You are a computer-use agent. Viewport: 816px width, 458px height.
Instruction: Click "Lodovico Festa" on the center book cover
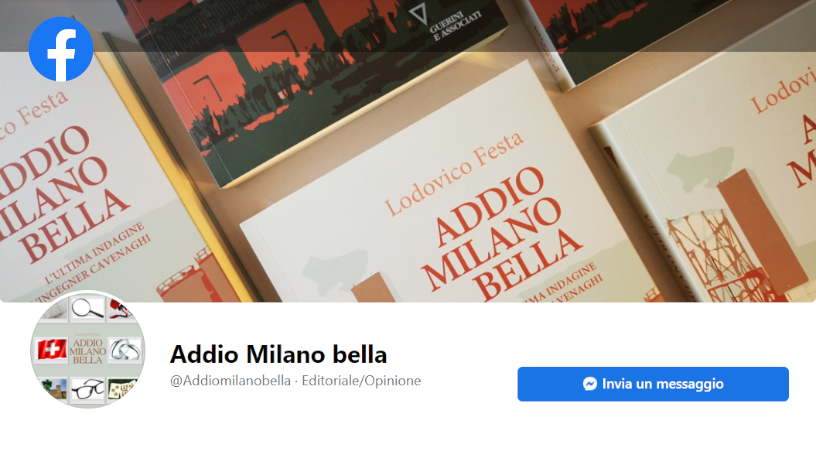click(453, 174)
